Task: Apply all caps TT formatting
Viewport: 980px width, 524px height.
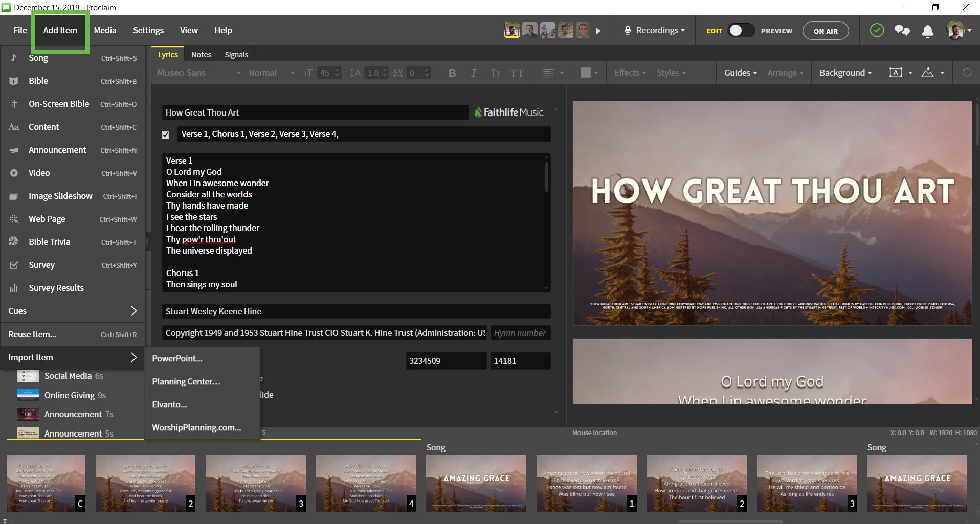Action: [x=517, y=73]
